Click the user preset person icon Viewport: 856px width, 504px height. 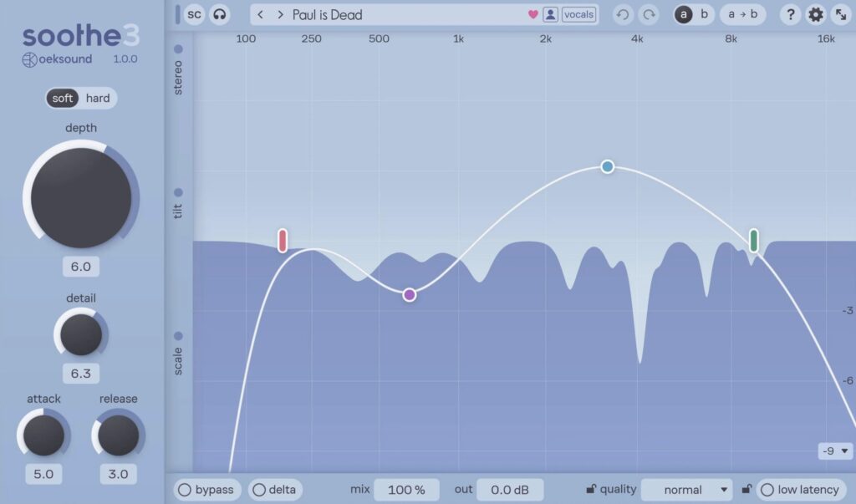(x=550, y=15)
